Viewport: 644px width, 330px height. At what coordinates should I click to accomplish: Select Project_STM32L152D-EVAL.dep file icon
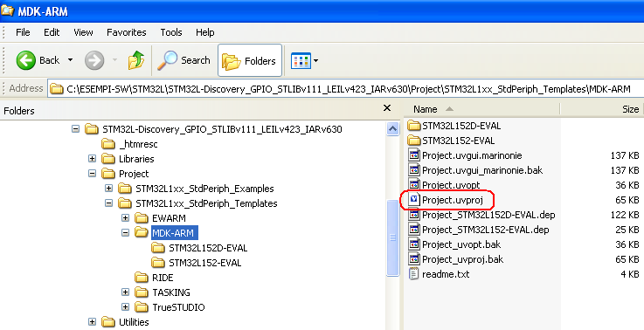point(414,215)
